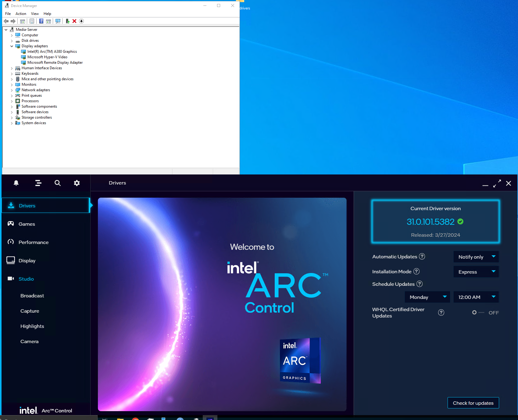Collapse the Display adapters tree node
The image size is (518, 420).
click(x=12, y=46)
